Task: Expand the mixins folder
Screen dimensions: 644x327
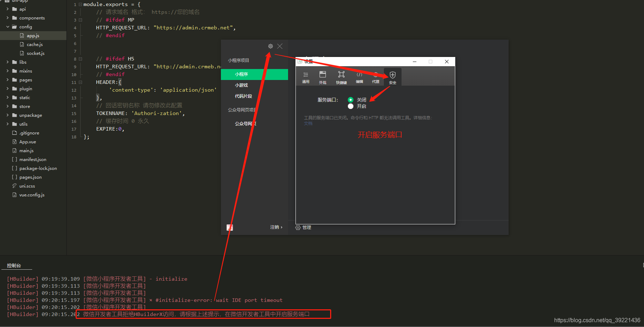Action: point(7,71)
